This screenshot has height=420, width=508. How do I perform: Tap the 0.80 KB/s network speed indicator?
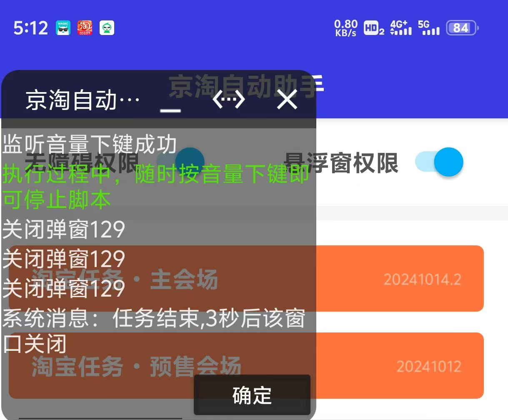[x=345, y=28]
